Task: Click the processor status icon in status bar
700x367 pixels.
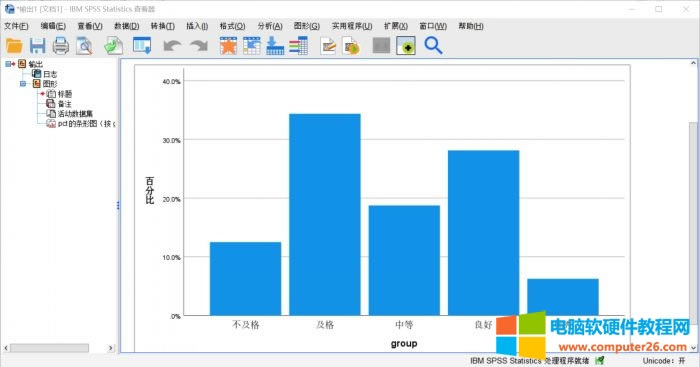Action: [x=600, y=360]
